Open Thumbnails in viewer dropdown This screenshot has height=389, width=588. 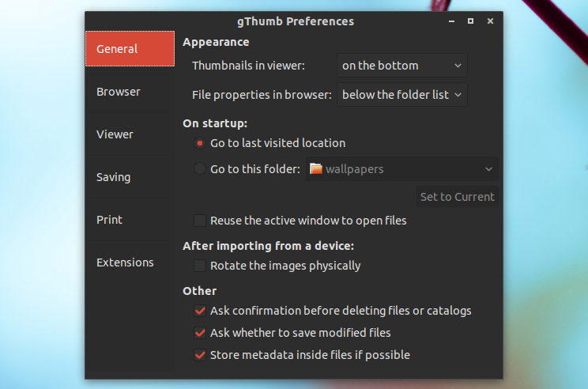pos(401,66)
